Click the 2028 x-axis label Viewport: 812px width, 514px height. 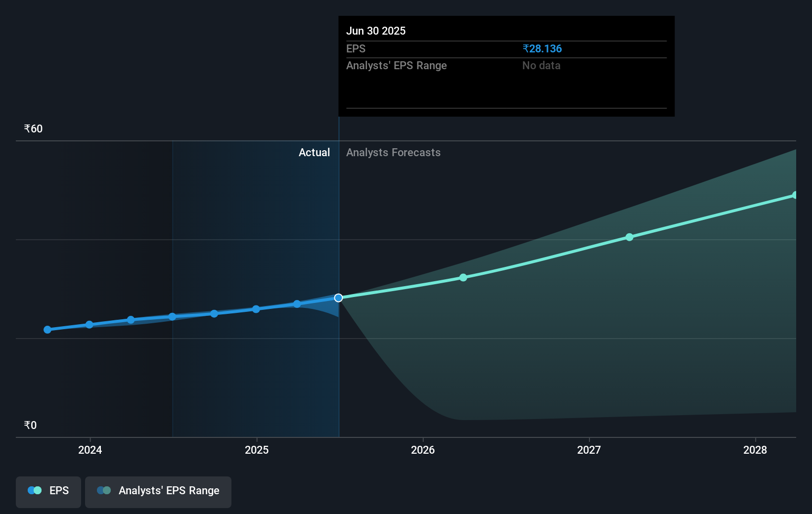[x=755, y=450]
